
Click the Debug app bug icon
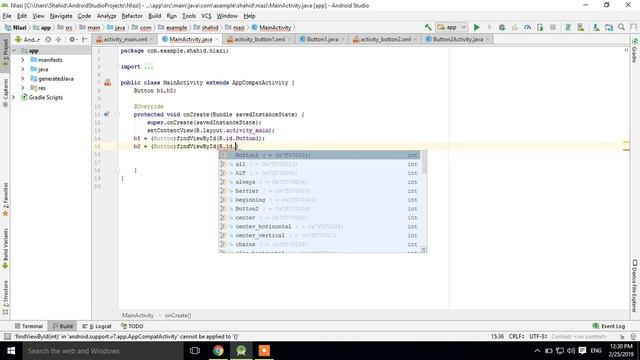point(502,27)
